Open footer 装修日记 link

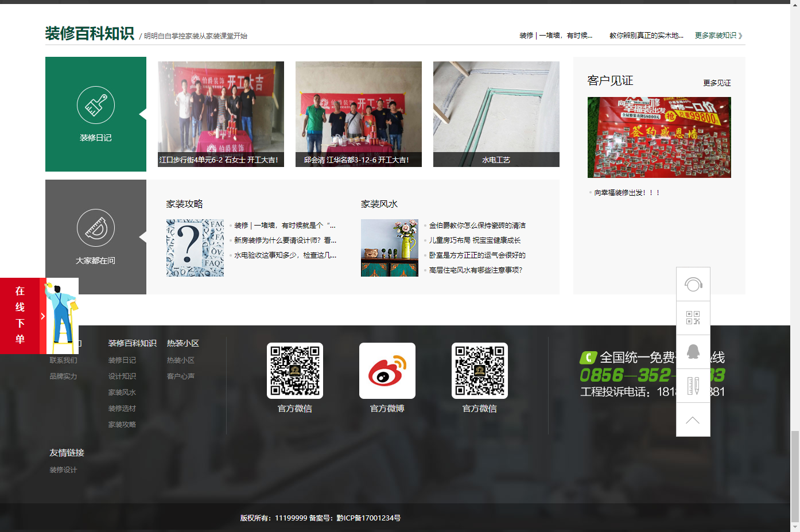pyautogui.click(x=122, y=360)
